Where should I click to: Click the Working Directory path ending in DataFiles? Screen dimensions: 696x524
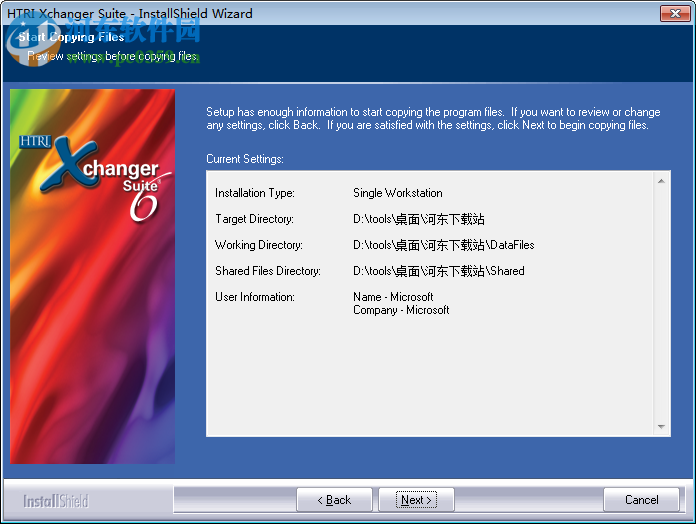443,245
